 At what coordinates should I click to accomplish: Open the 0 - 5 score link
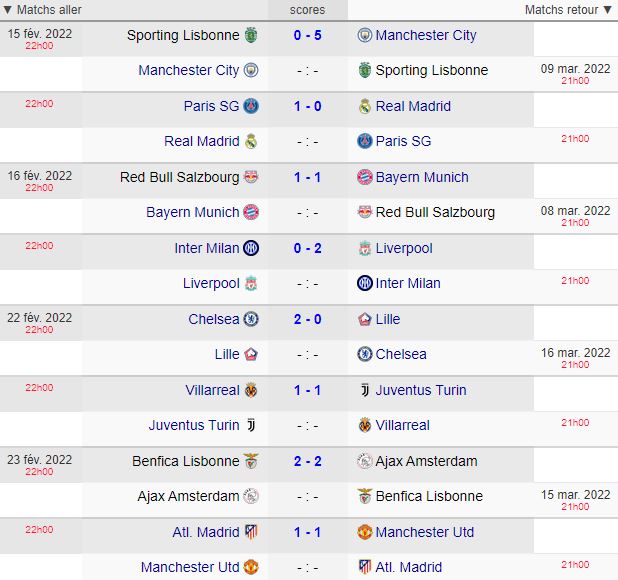(x=307, y=35)
